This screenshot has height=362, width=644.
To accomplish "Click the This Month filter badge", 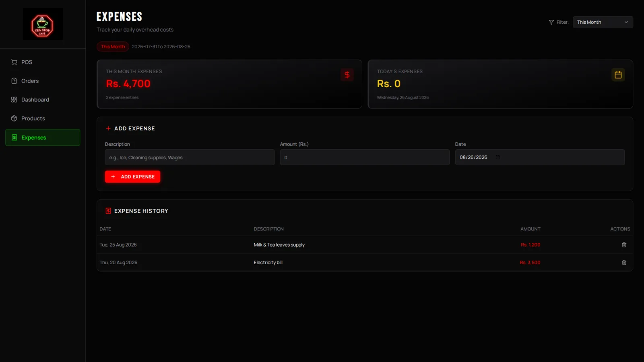I will pos(113,47).
